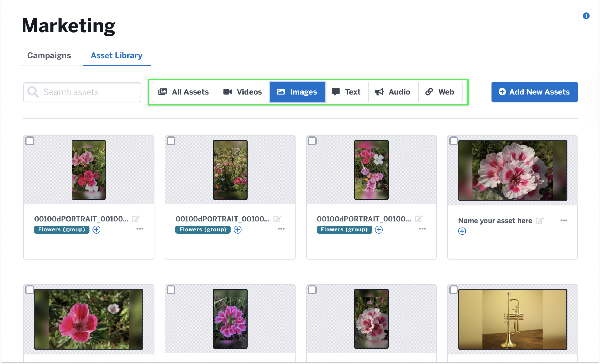Image resolution: width=600 pixels, height=364 pixels.
Task: Click the magnifier icon in search box
Action: [x=33, y=92]
